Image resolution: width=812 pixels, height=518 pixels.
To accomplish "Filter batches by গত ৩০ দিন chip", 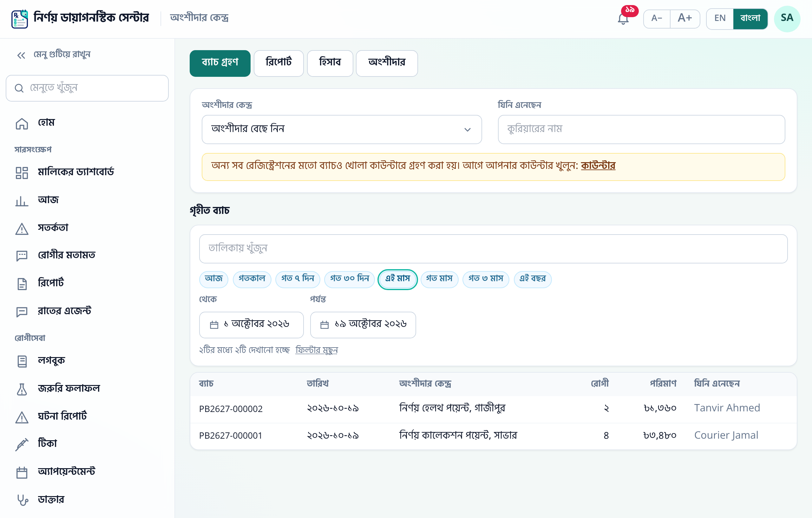I will [x=349, y=279].
